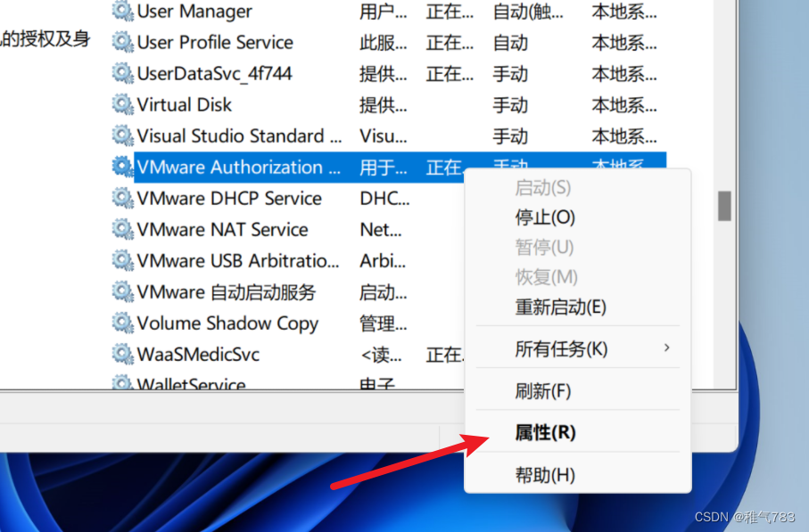809x532 pixels.
Task: Choose 刷新(F) in the context menu
Action: point(543,391)
